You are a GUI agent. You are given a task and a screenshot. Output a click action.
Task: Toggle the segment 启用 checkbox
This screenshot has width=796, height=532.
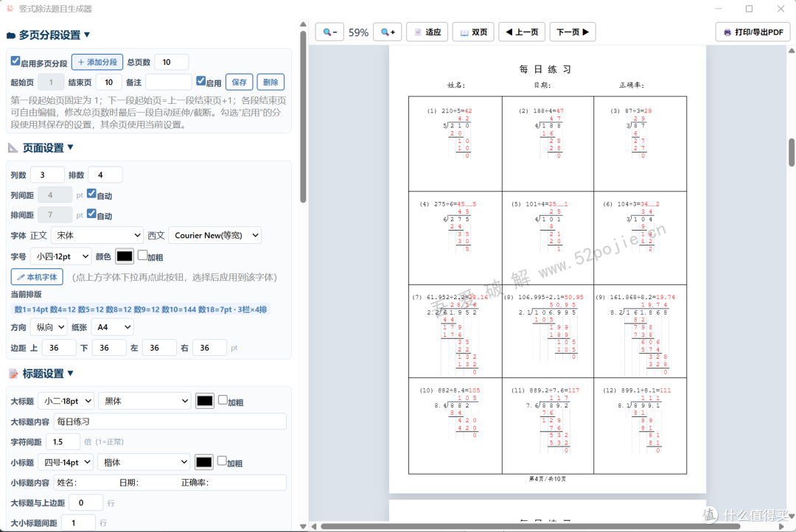click(201, 81)
